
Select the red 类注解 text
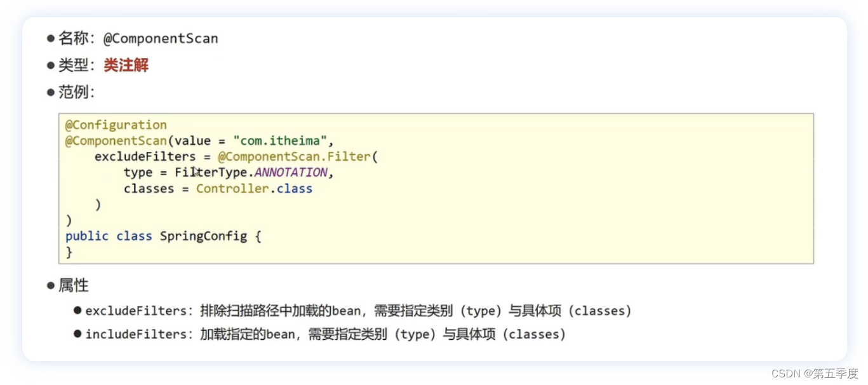pos(126,65)
